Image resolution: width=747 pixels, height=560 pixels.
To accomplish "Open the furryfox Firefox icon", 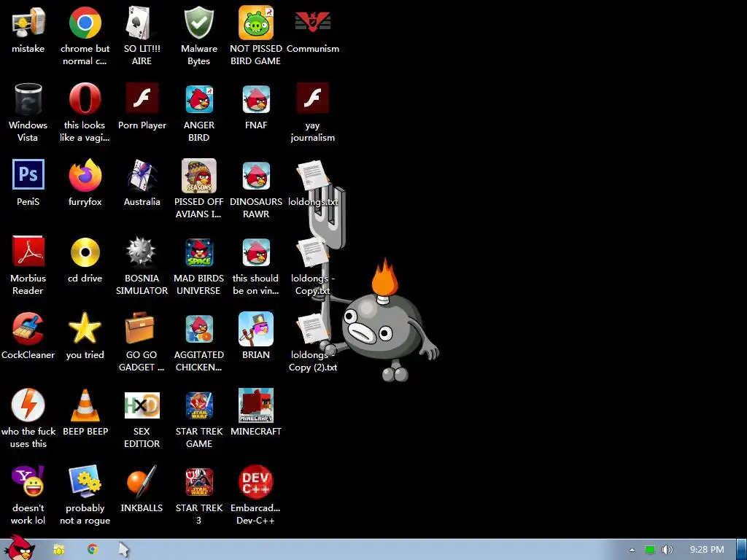I will click(85, 175).
